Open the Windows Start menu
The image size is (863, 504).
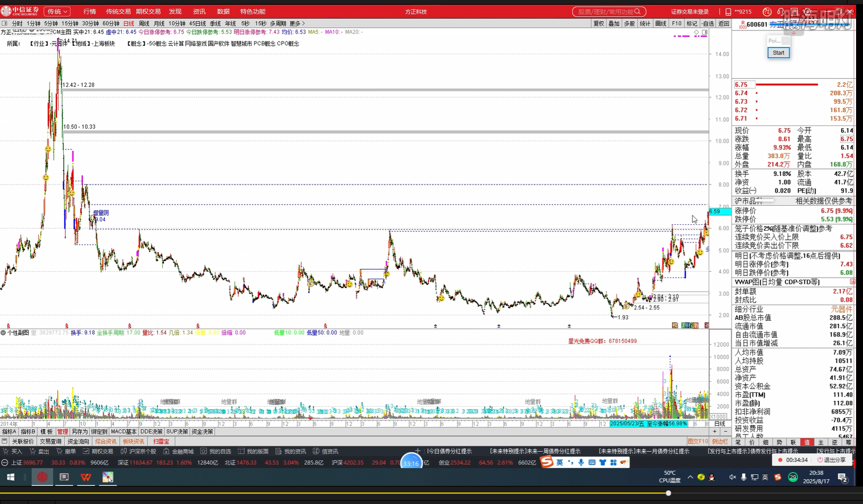pyautogui.click(x=11, y=477)
